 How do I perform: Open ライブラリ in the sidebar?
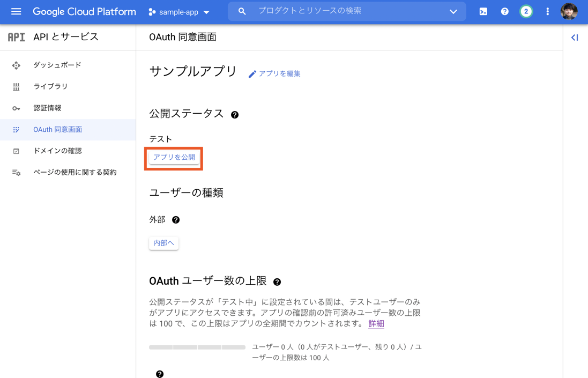click(50, 86)
